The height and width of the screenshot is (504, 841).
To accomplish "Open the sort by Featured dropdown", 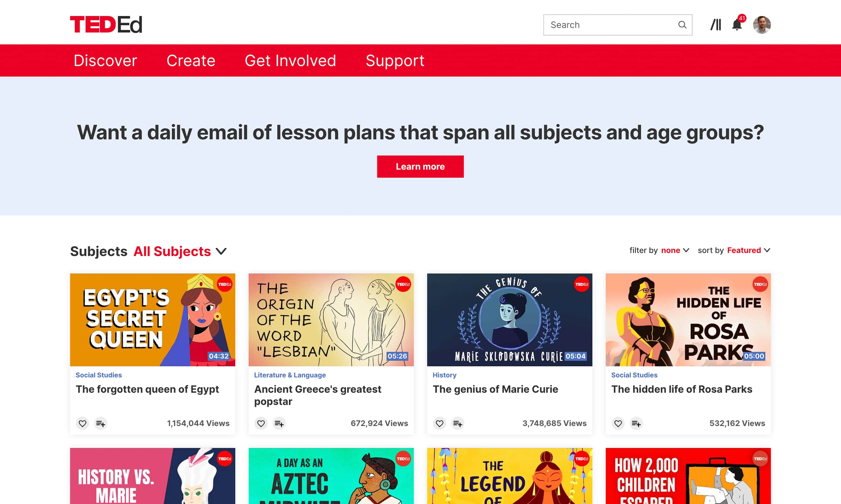I will pyautogui.click(x=748, y=250).
